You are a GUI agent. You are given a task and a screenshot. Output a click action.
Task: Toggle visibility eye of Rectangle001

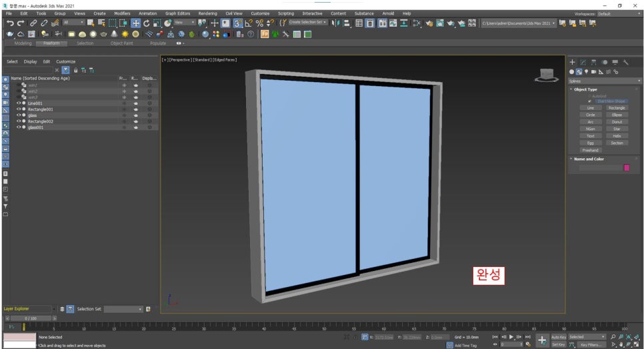coord(19,109)
